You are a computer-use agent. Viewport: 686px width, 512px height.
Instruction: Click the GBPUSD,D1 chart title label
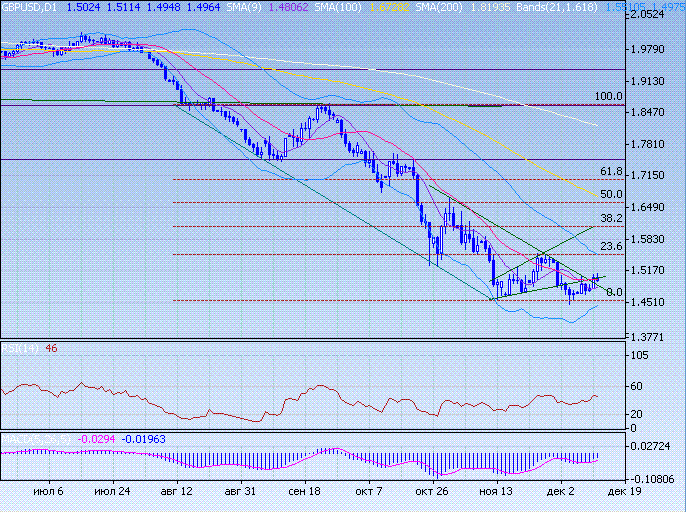click(x=29, y=6)
